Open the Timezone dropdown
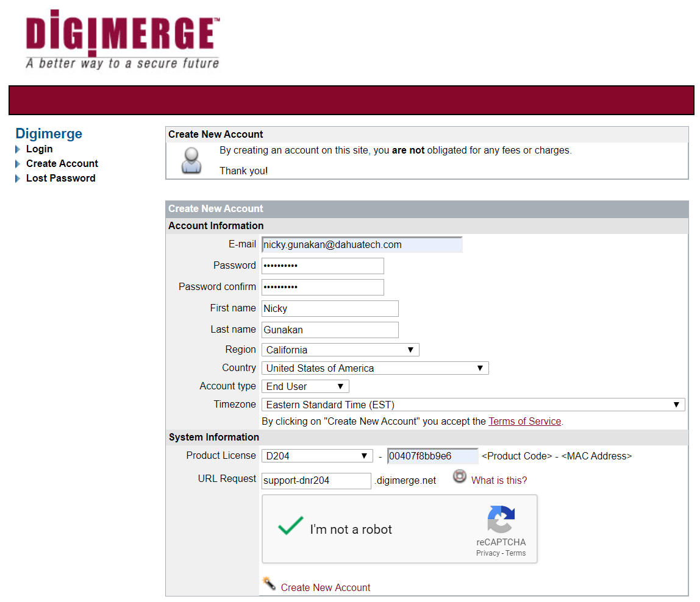This screenshot has width=700, height=602. point(473,405)
